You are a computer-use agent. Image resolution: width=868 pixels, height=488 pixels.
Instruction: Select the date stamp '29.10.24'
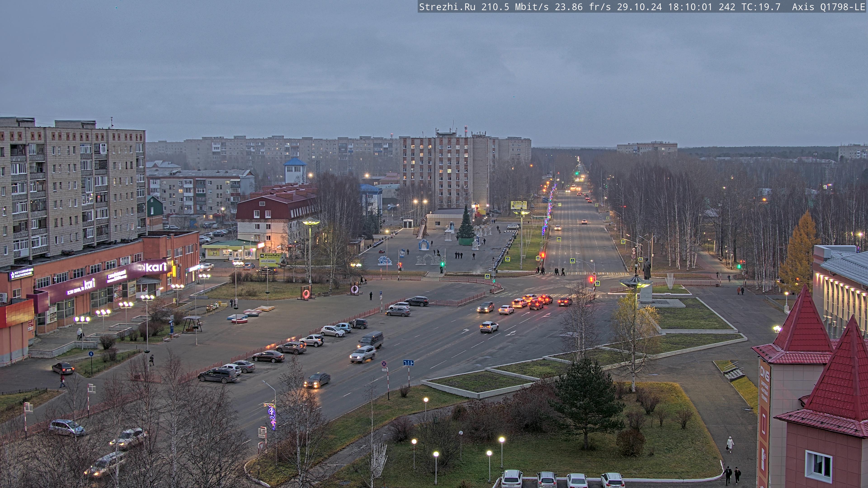(x=639, y=7)
